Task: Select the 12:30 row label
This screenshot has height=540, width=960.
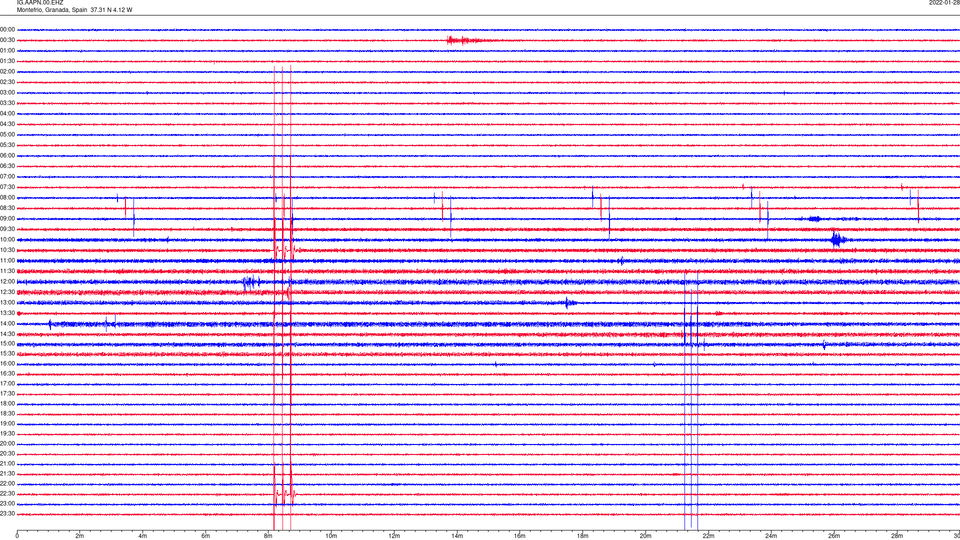Action: coord(7,292)
